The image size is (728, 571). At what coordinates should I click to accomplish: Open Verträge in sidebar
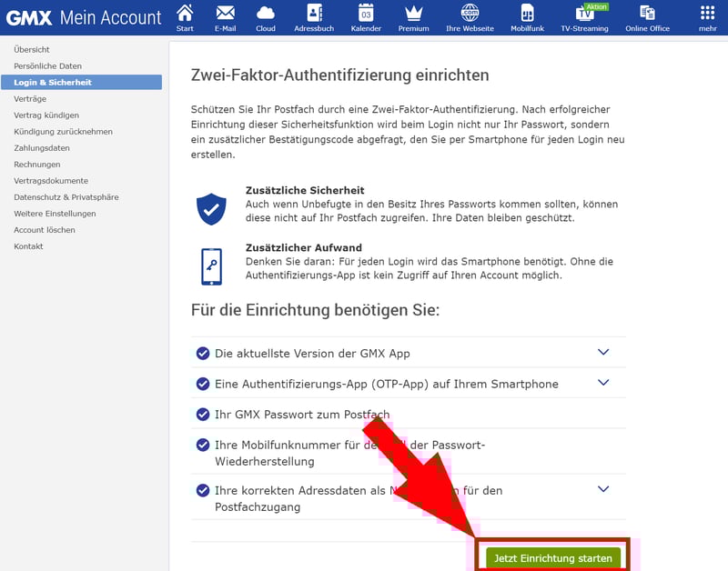(30, 99)
